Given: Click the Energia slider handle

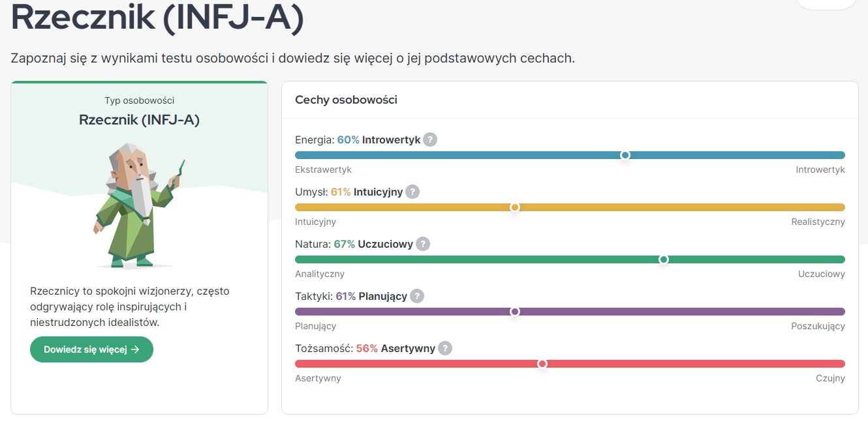Looking at the screenshot, I should 625,155.
